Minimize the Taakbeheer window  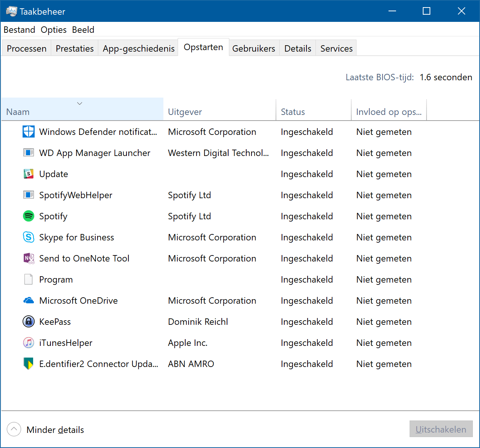click(x=392, y=11)
